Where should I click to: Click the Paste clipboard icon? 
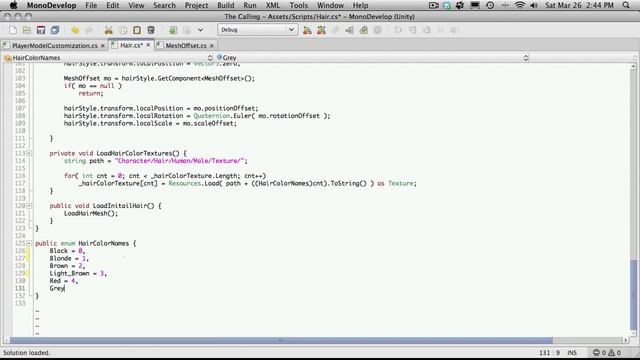137,30
